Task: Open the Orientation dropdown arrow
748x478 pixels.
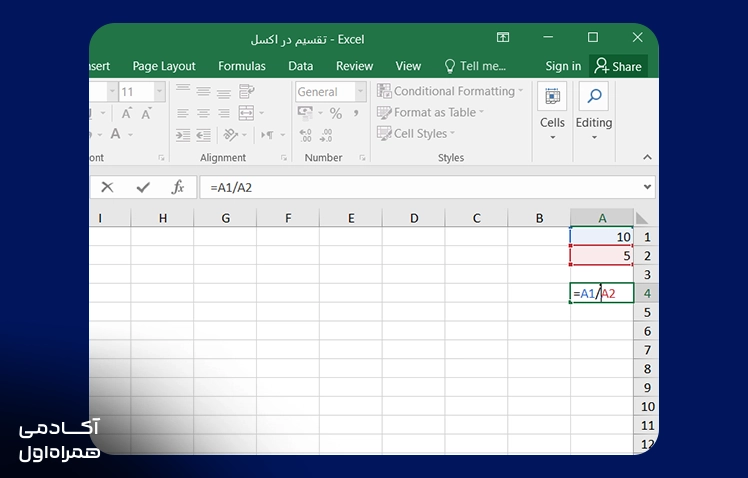Action: tap(244, 135)
